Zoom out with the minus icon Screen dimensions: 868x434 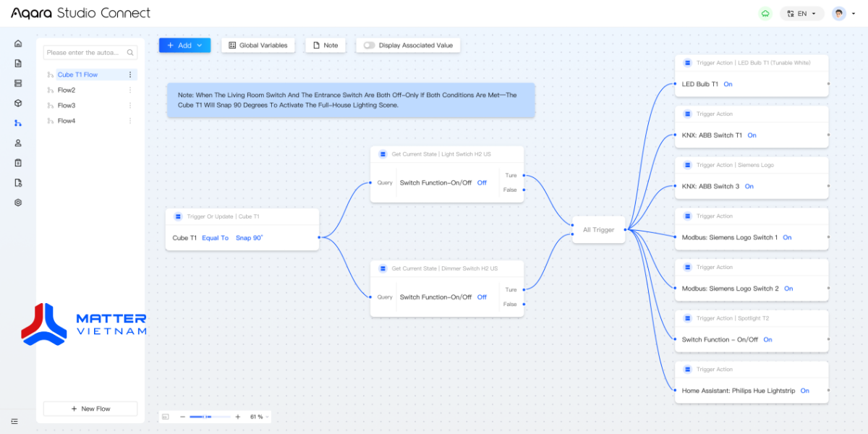click(x=182, y=417)
